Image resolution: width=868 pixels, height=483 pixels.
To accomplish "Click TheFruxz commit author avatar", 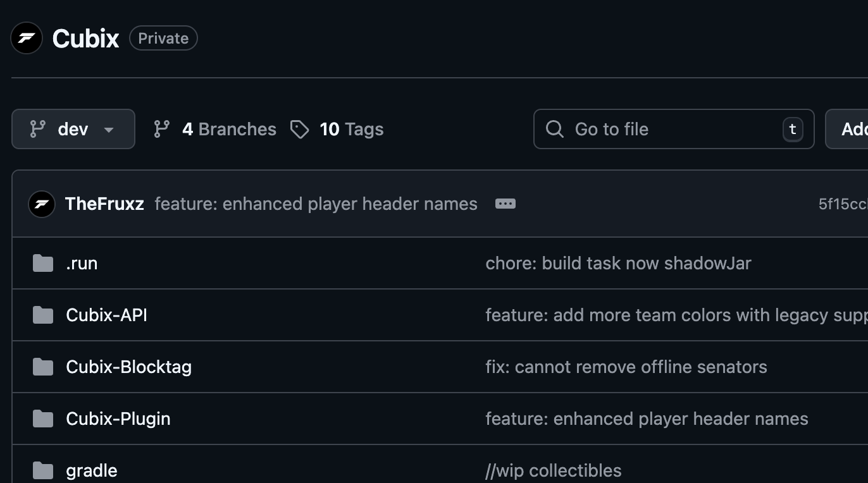I will (42, 204).
